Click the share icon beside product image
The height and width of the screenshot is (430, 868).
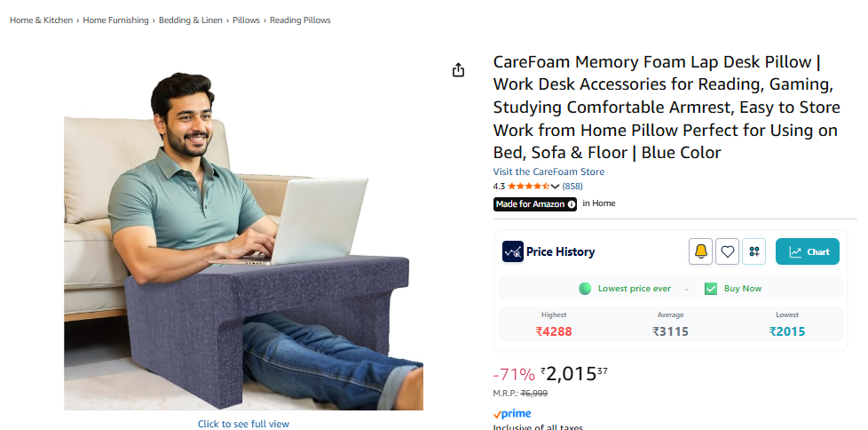coord(458,70)
